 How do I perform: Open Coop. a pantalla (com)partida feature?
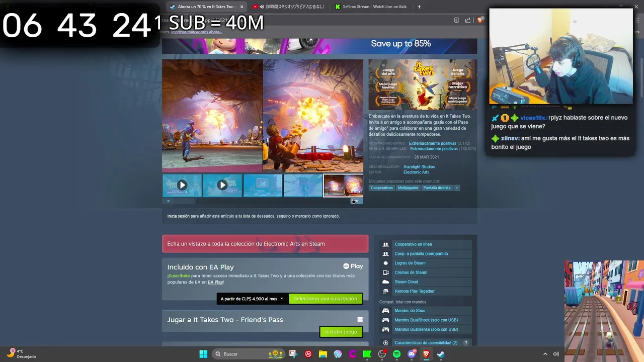click(426, 254)
